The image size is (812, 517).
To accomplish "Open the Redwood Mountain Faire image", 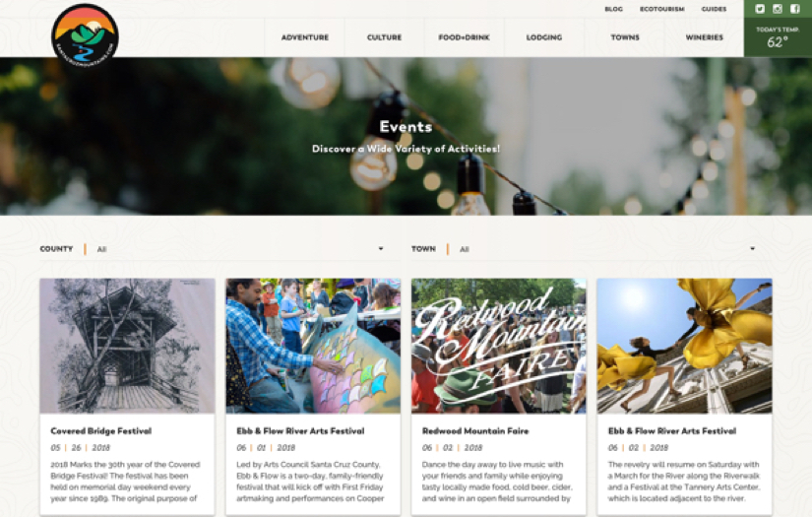I will [499, 346].
